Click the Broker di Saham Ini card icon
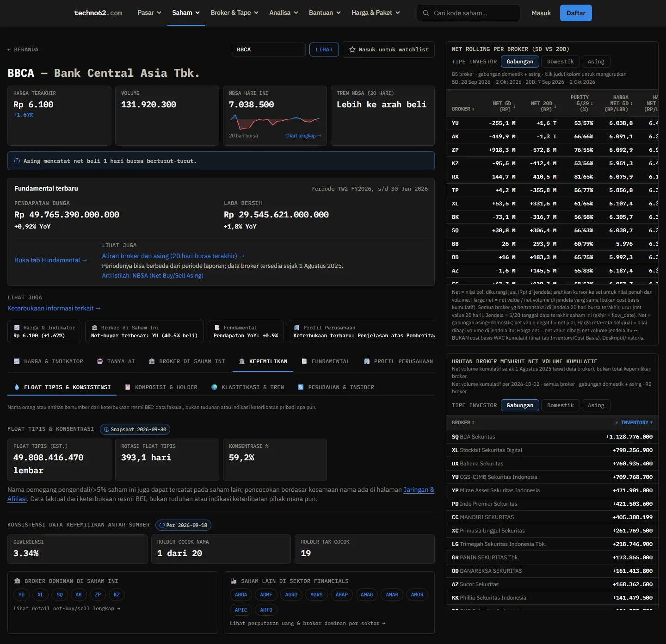Viewport: 666px width, 644px height. [x=94, y=328]
